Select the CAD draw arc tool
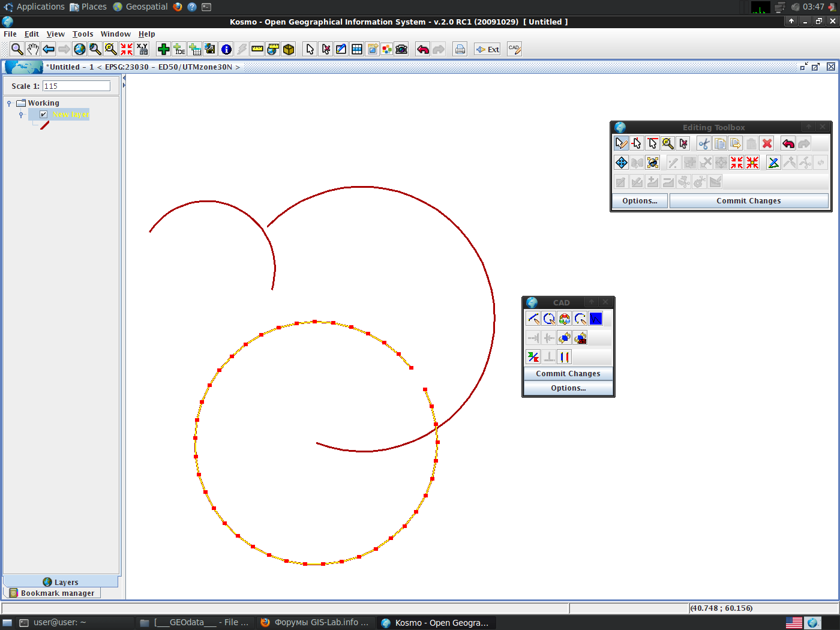 click(x=580, y=319)
